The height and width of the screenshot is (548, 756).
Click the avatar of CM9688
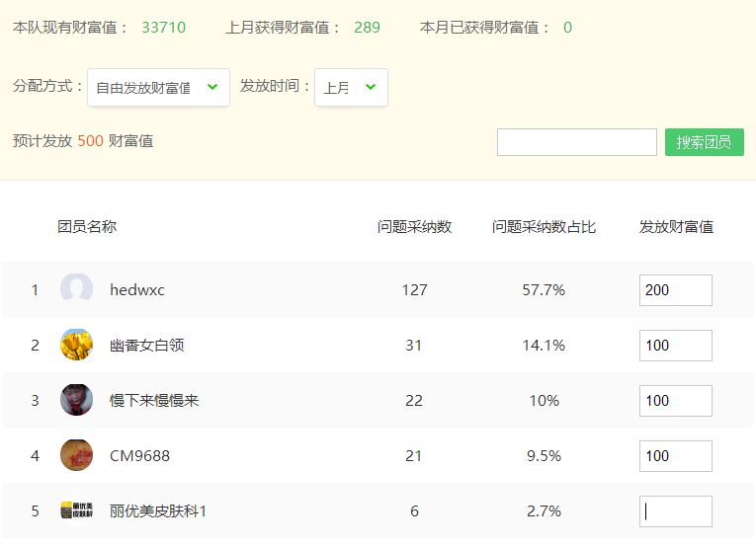click(77, 455)
